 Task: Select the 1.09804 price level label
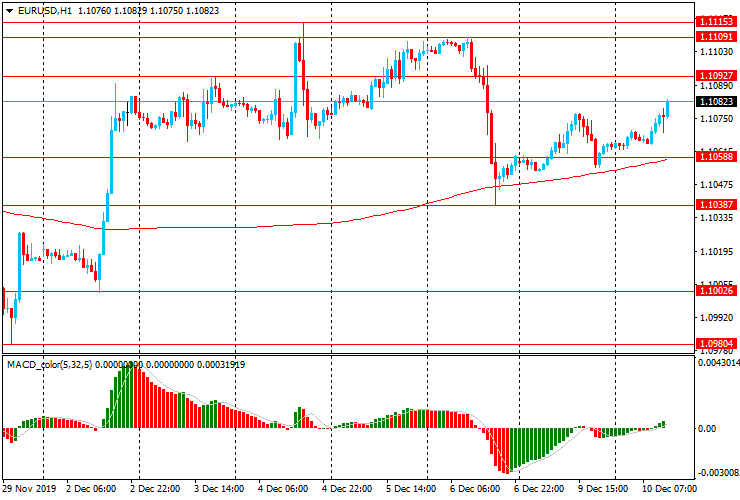pyautogui.click(x=716, y=344)
